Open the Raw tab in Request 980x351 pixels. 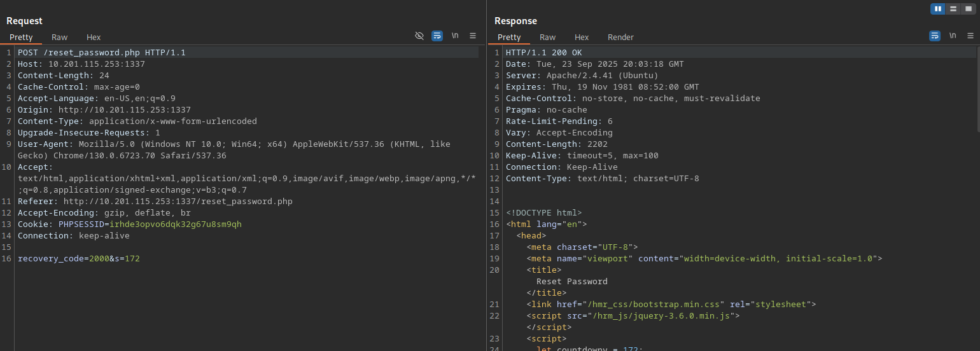[60, 38]
